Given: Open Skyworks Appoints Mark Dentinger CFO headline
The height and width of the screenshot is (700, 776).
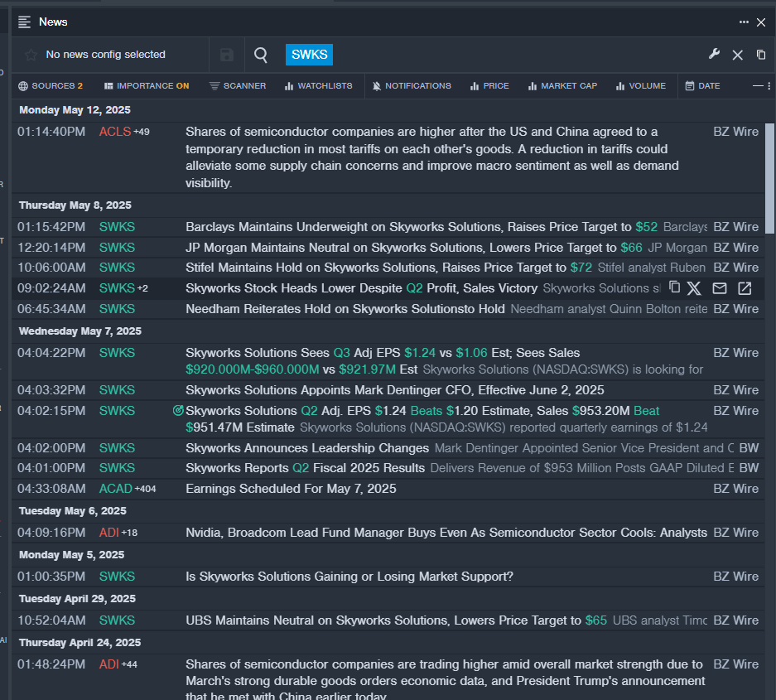Looking at the screenshot, I should click(x=394, y=390).
